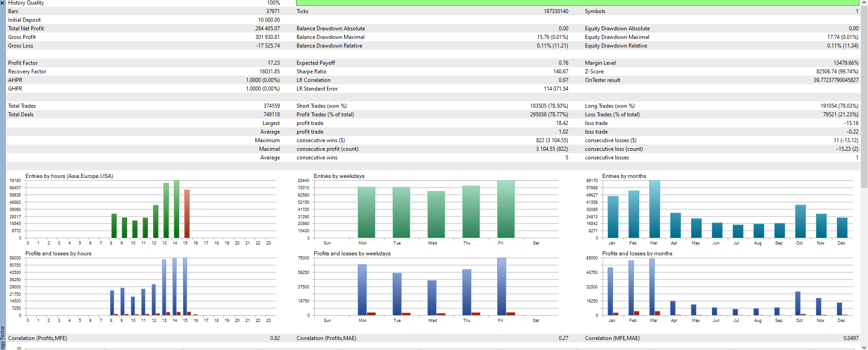Click the Long Trades (won %) value
Screen dimensions: 868x350
pos(839,106)
